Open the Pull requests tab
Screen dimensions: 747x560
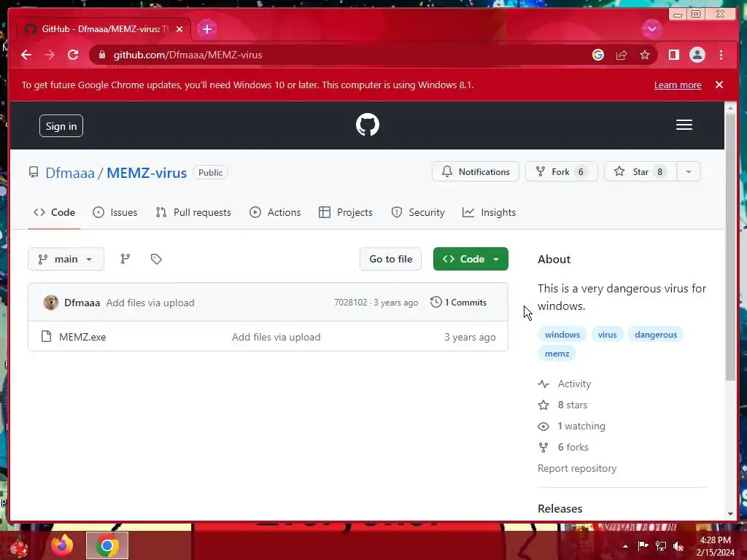[x=193, y=212]
